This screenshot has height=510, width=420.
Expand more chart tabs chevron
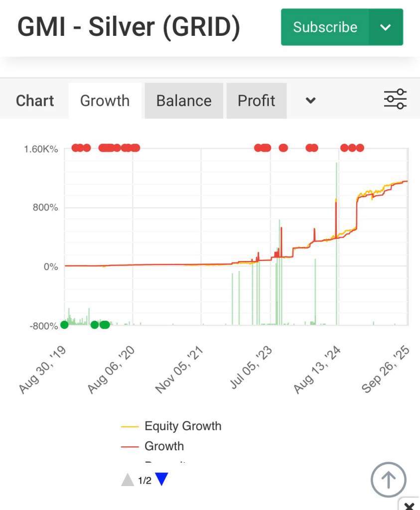(x=310, y=101)
